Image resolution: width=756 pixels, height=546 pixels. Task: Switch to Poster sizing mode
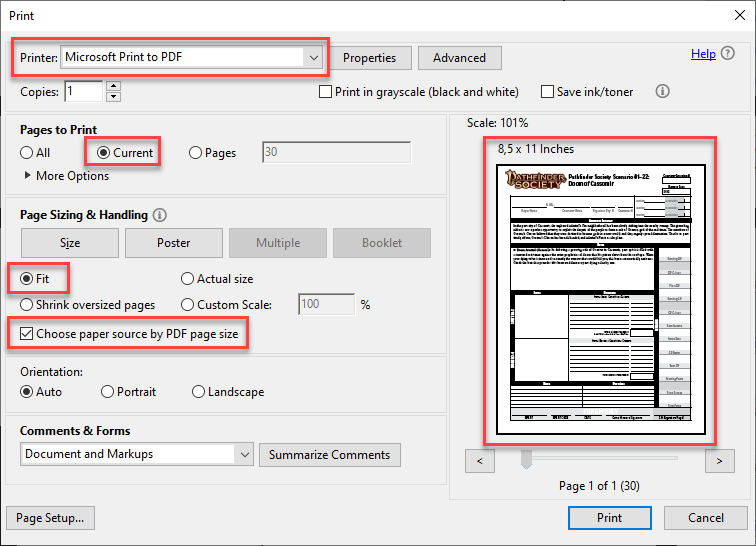click(x=174, y=243)
